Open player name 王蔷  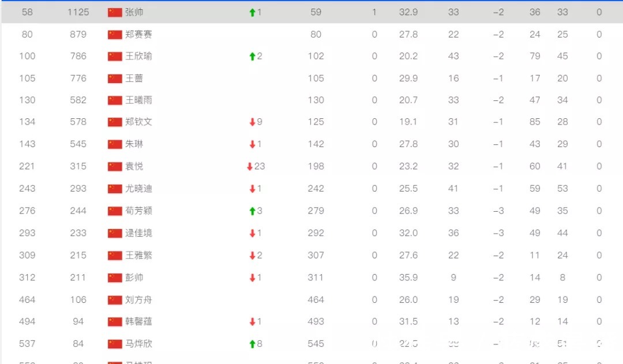click(x=134, y=78)
